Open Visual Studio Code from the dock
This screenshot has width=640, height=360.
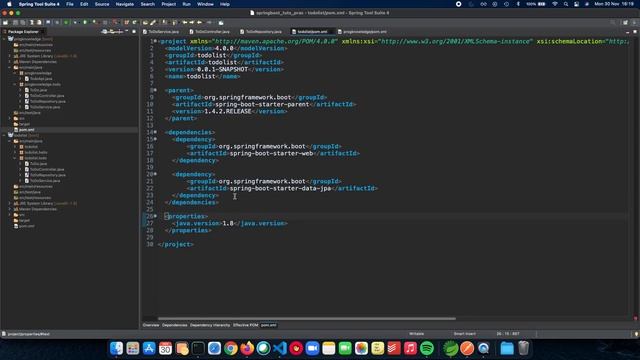tap(280, 348)
